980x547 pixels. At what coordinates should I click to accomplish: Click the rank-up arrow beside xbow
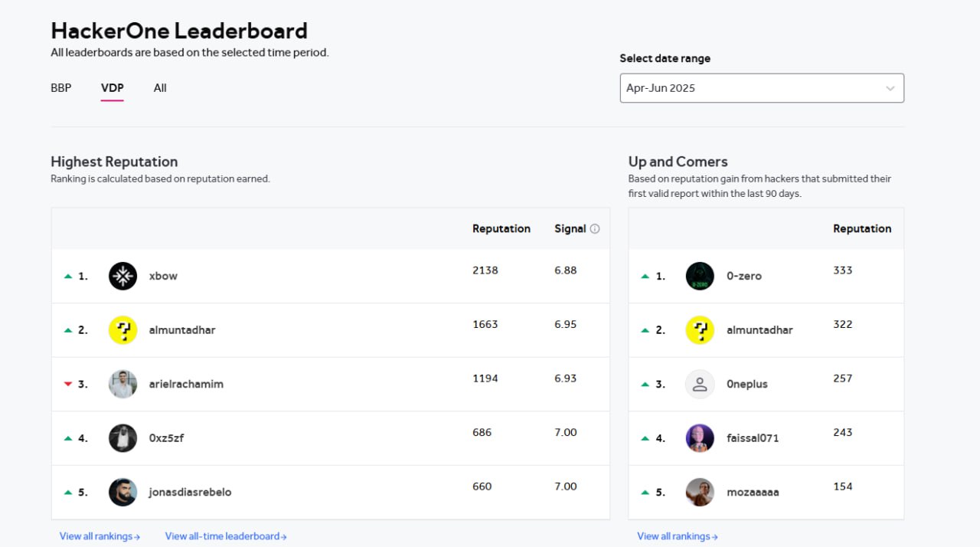(x=67, y=276)
